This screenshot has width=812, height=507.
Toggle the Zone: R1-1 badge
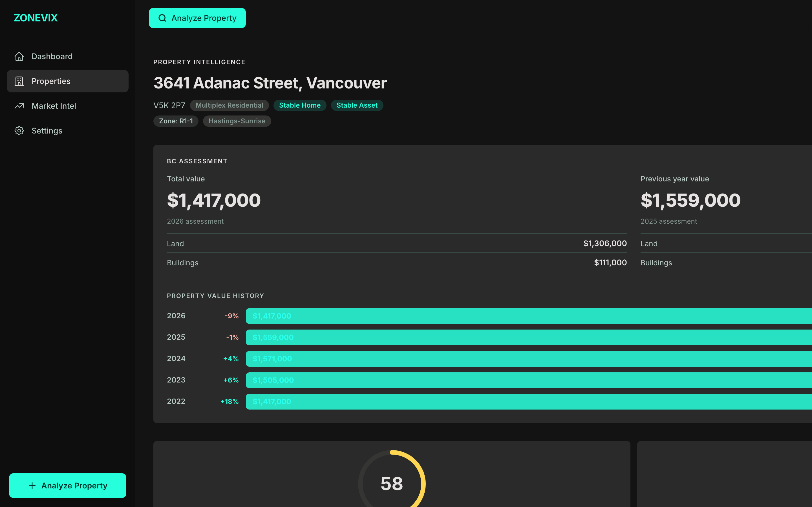click(176, 121)
